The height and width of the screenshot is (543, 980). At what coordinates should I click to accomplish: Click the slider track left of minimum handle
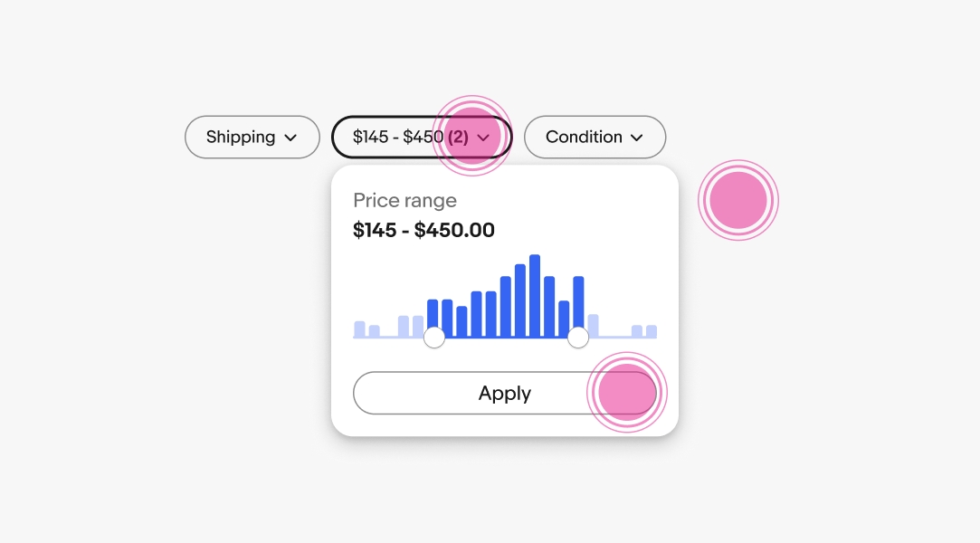pyautogui.click(x=389, y=338)
